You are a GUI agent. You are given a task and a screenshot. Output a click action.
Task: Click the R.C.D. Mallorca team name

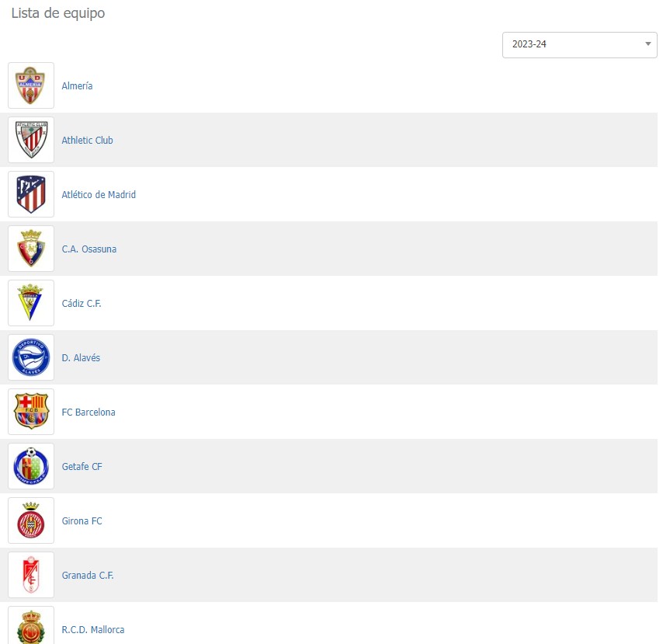[92, 630]
